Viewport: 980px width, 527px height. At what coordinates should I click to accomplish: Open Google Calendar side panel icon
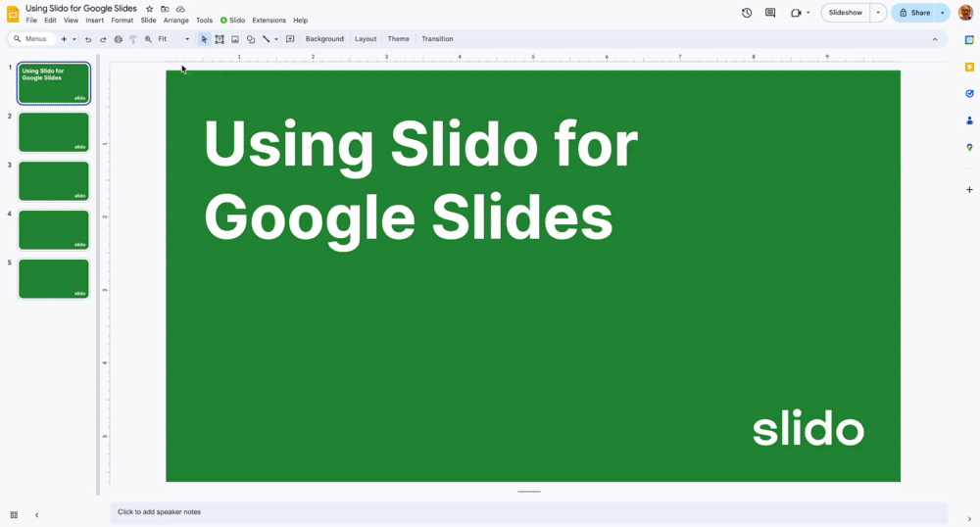[x=969, y=40]
